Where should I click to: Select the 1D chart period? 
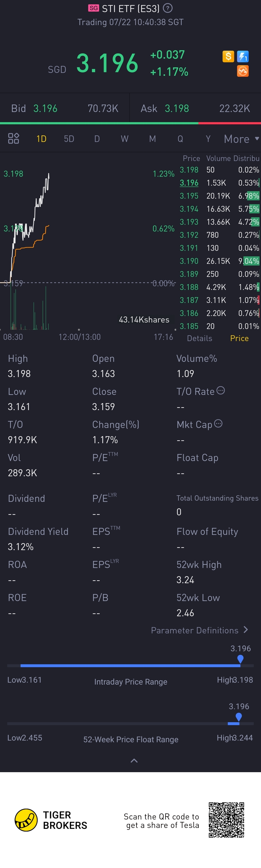click(41, 139)
